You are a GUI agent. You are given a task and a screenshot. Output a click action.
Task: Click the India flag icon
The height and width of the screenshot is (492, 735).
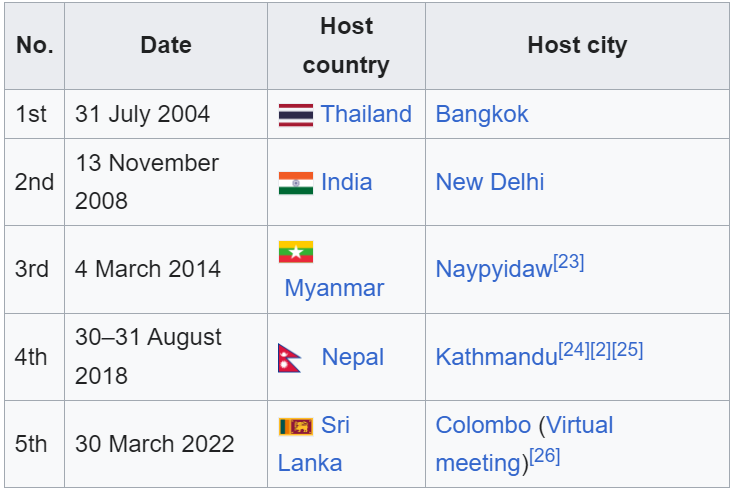[x=296, y=183]
